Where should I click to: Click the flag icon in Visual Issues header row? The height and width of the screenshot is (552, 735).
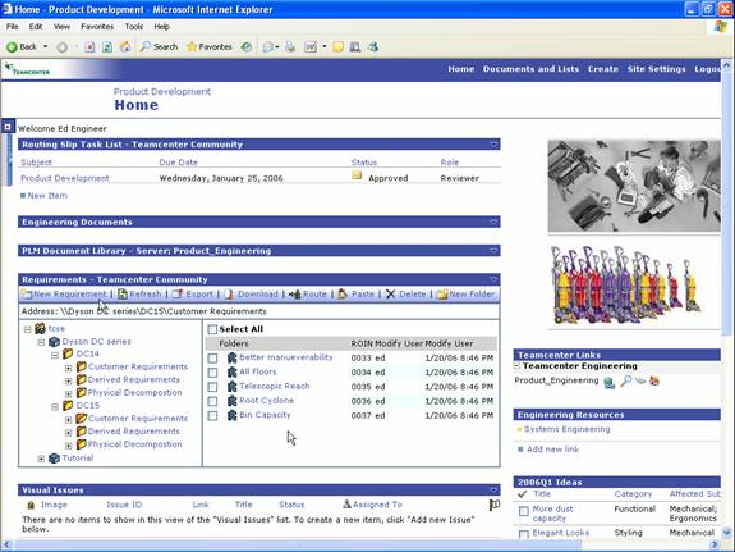click(495, 504)
